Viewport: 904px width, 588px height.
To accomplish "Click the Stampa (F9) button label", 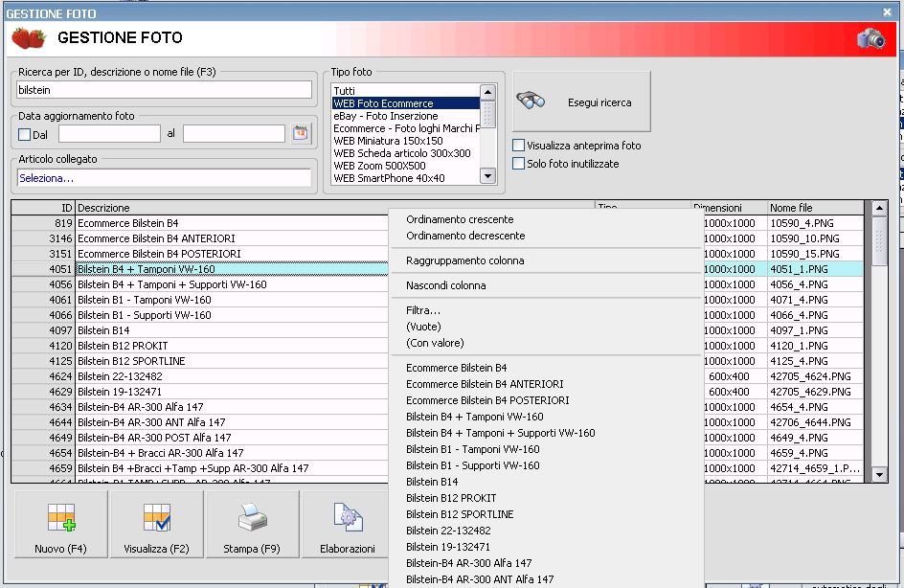I will point(252,548).
